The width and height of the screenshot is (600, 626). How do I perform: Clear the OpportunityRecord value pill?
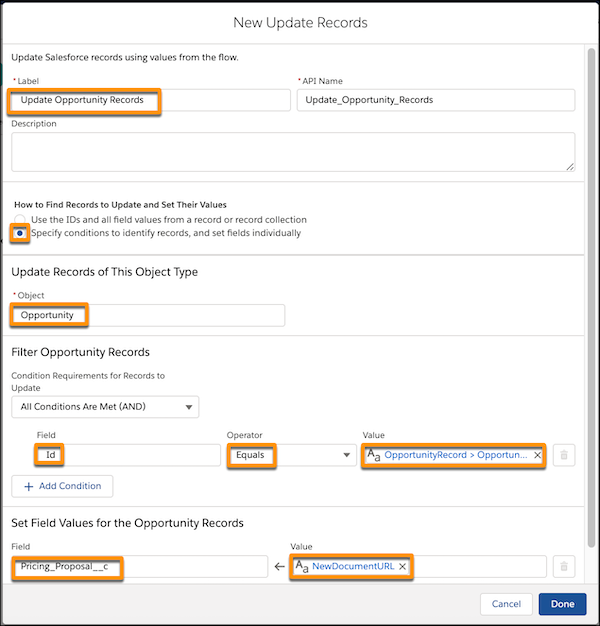(x=537, y=455)
